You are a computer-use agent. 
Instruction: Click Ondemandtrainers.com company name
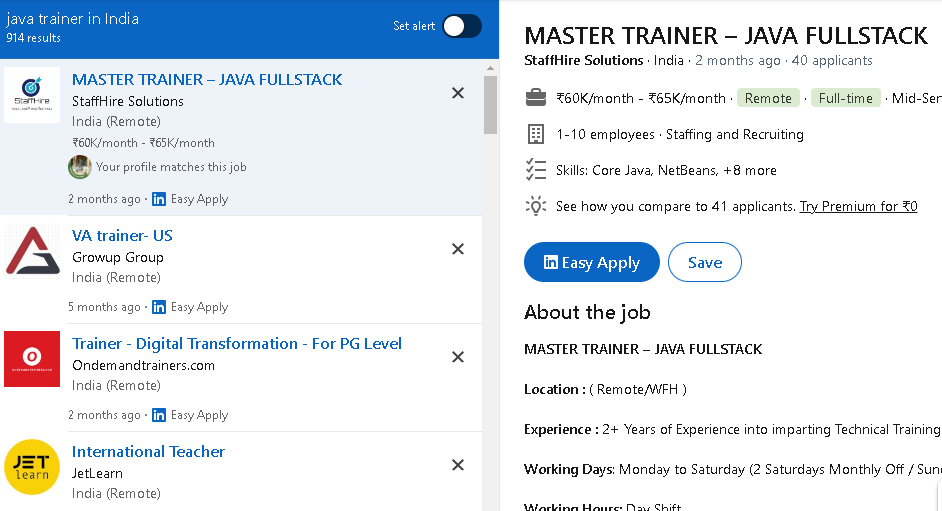click(143, 365)
